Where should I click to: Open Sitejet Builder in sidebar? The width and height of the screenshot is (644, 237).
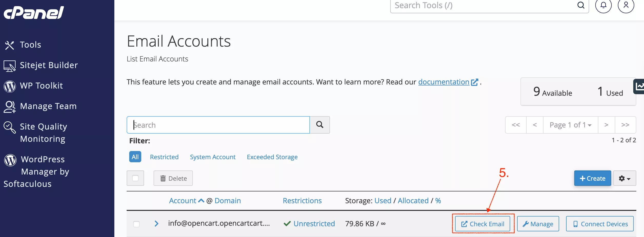tap(49, 65)
